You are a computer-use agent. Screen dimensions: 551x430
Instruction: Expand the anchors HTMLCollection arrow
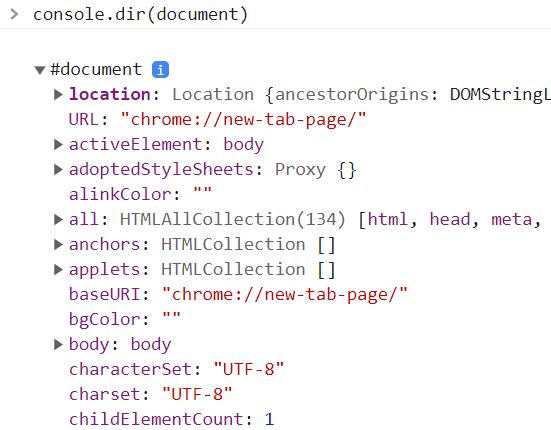(x=58, y=245)
